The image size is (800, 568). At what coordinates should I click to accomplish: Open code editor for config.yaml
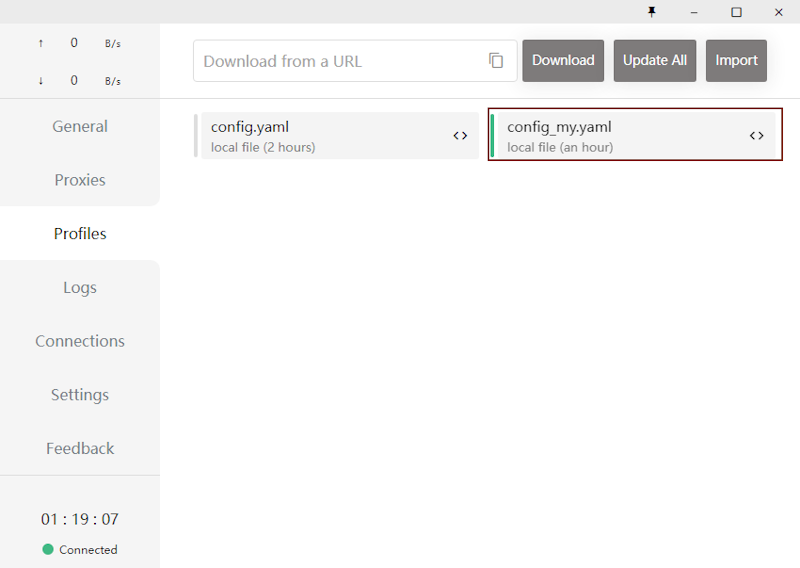coord(460,136)
